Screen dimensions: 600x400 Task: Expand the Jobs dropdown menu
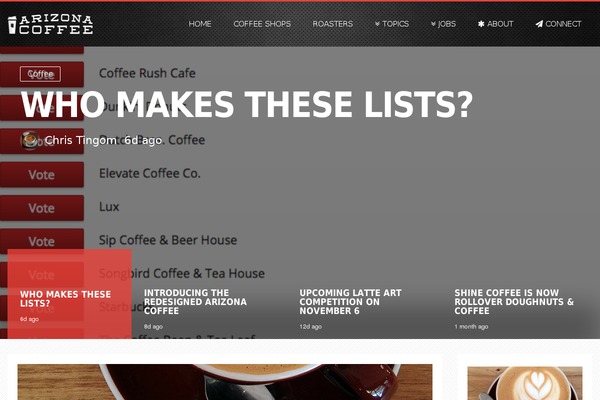443,24
